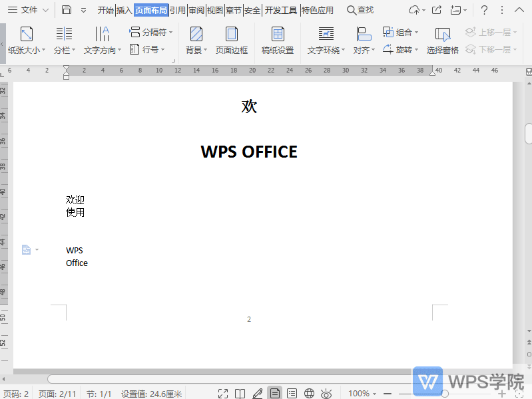Open the 100% zoom level dropdown
532x399 pixels.
point(364,394)
